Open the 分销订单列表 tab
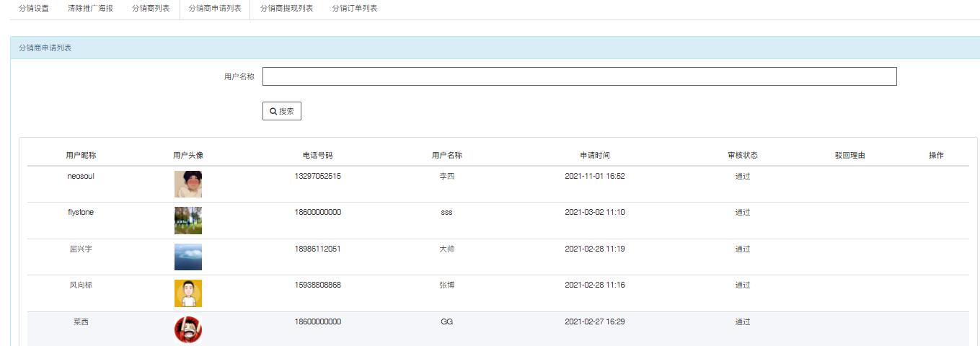The width and height of the screenshot is (980, 346). [x=355, y=9]
